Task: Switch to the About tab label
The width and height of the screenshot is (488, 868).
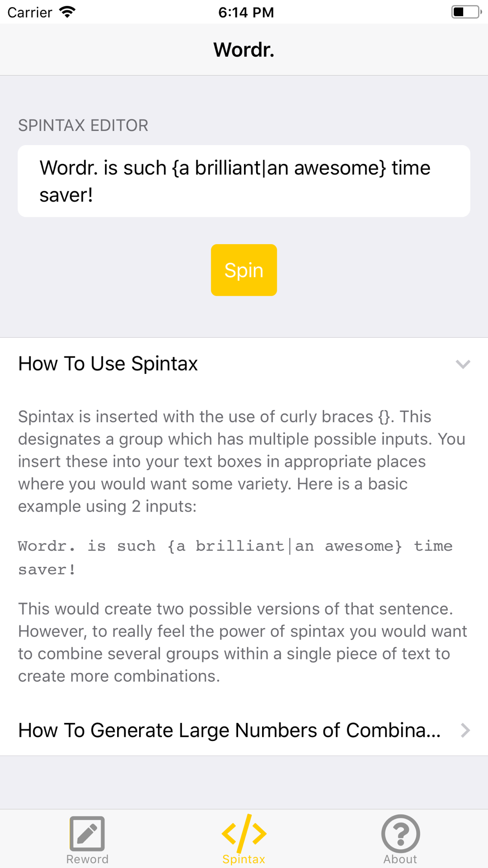Action: (400, 859)
